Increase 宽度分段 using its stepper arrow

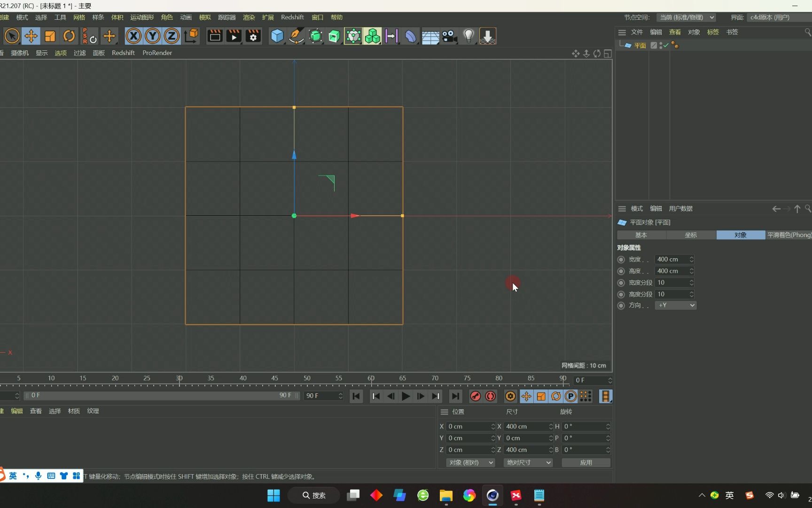pyautogui.click(x=691, y=280)
